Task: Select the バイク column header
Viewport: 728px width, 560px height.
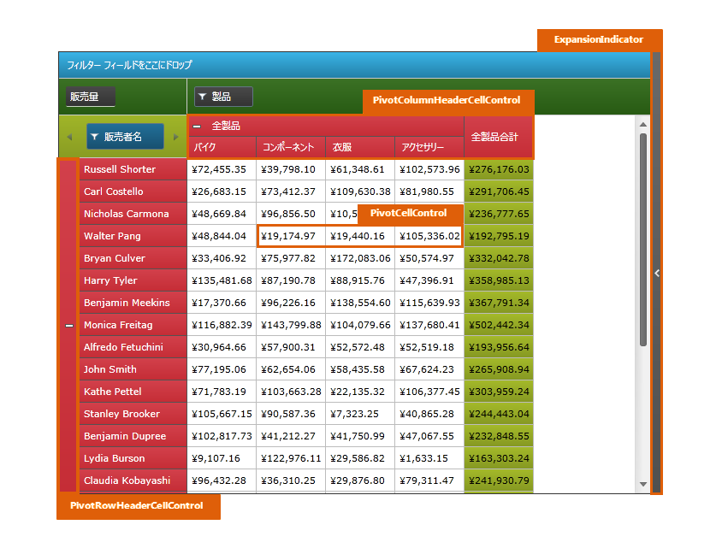Action: click(221, 147)
